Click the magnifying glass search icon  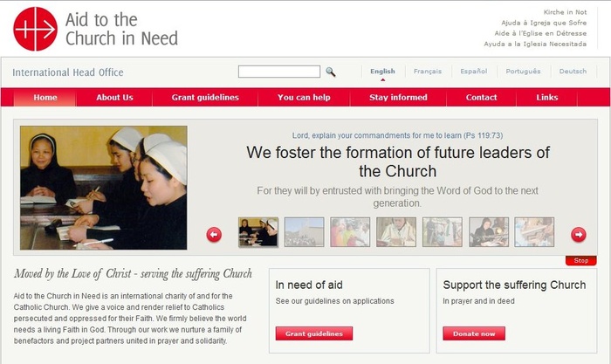point(331,72)
